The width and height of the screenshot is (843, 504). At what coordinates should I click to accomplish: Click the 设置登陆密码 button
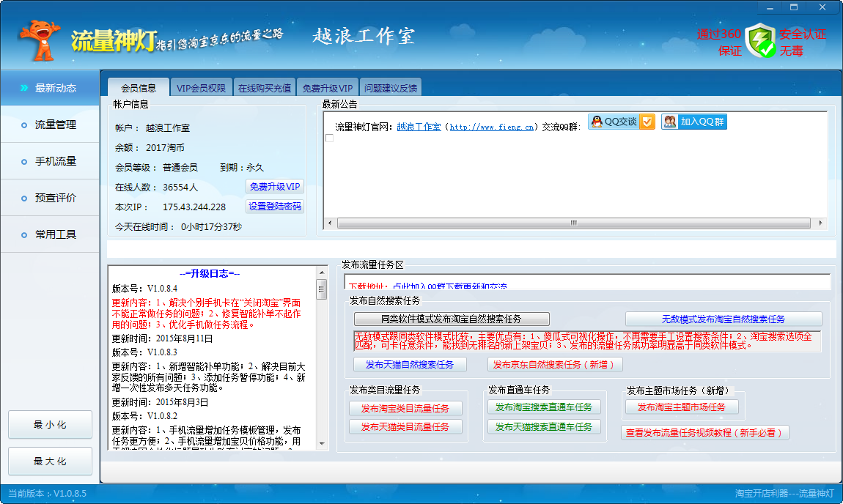pos(275,207)
